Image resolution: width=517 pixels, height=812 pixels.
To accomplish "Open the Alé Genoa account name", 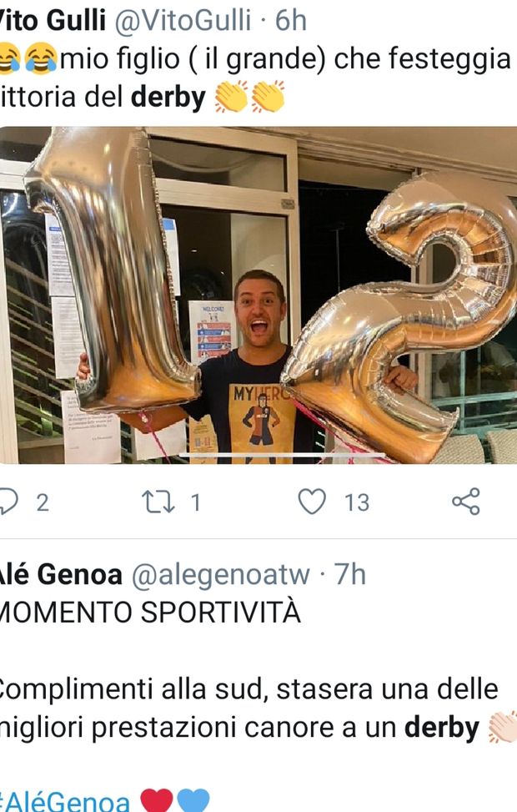I will coord(61,574).
